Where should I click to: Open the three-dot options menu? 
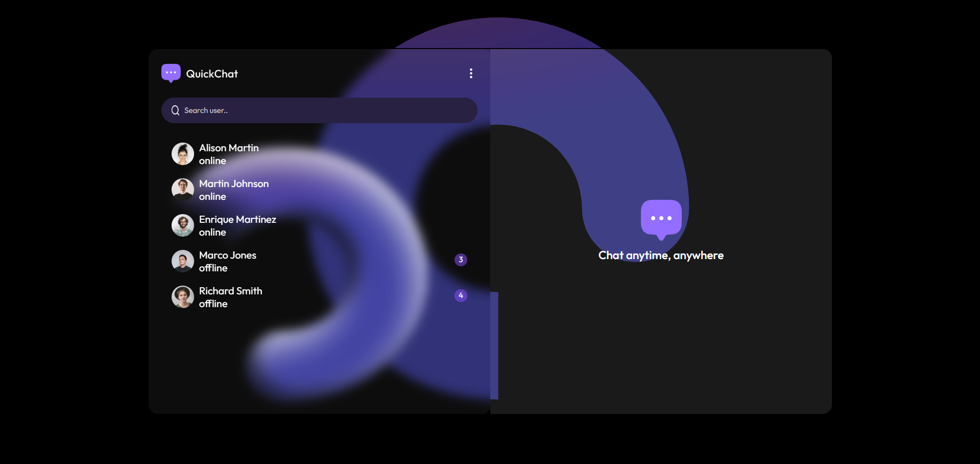click(x=471, y=74)
